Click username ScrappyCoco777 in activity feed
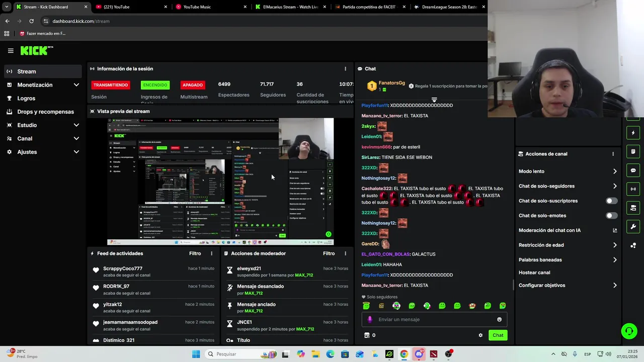The image size is (644, 362). [123, 268]
